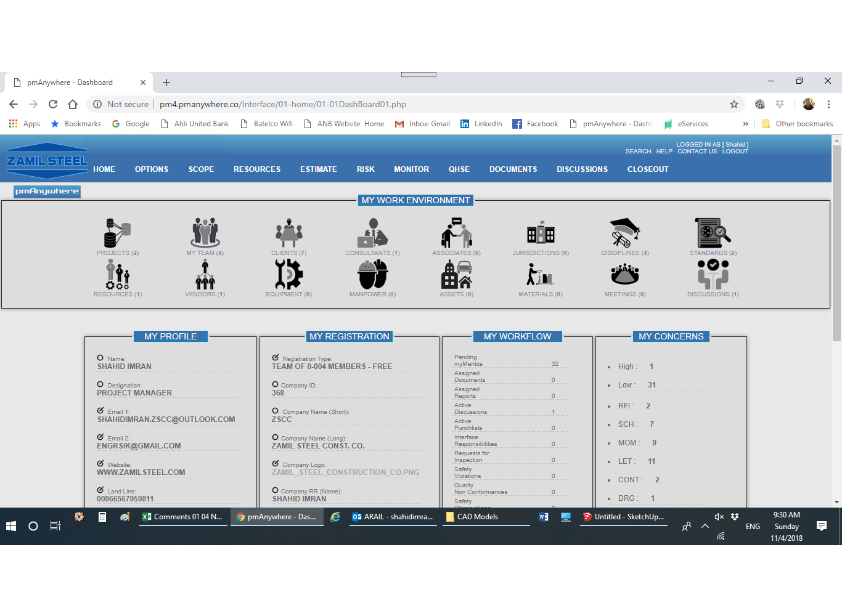Select the Company ID radio button

point(276,384)
